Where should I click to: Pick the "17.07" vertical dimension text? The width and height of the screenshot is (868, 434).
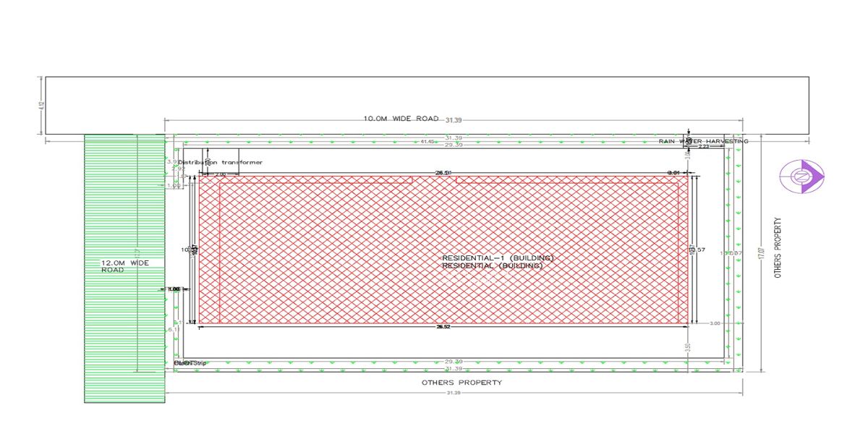coord(760,254)
